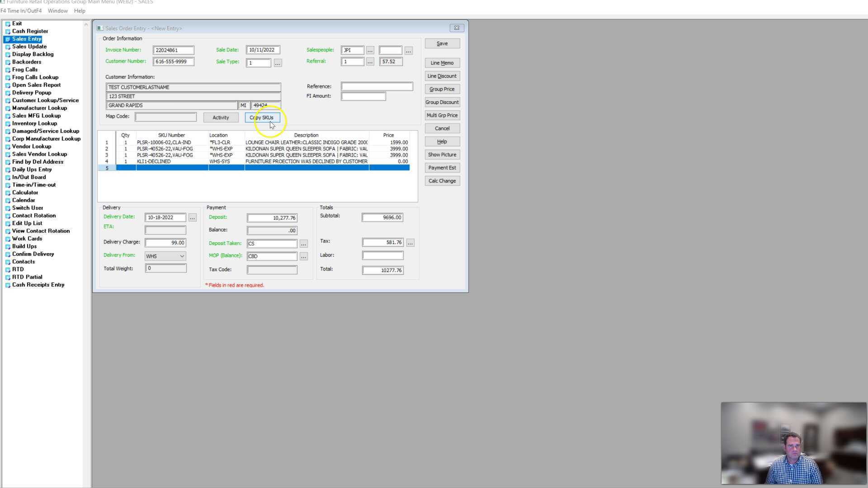Open Work Cards
Screen dimensions: 868x488
point(27,238)
